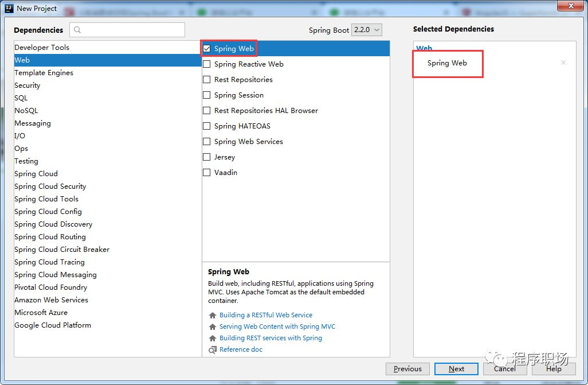The image size is (588, 385).
Task: Open Google Cloud Platform category
Action: (108, 325)
